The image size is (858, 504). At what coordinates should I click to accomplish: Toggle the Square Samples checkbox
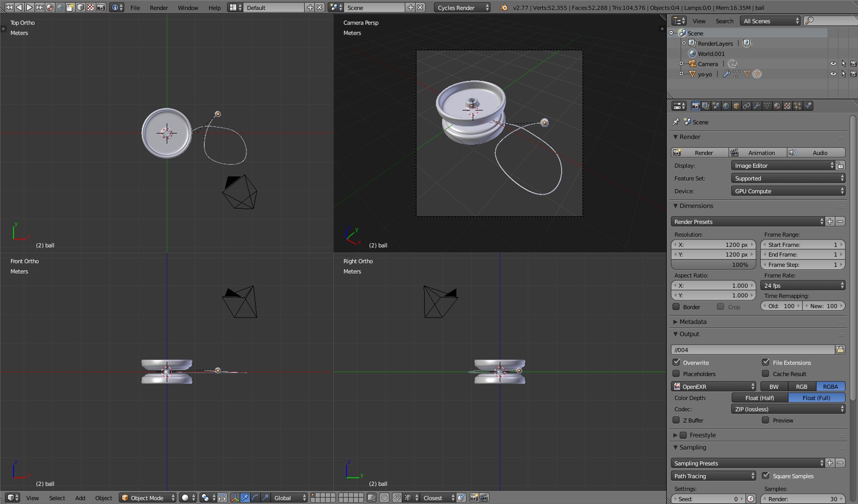pos(766,476)
